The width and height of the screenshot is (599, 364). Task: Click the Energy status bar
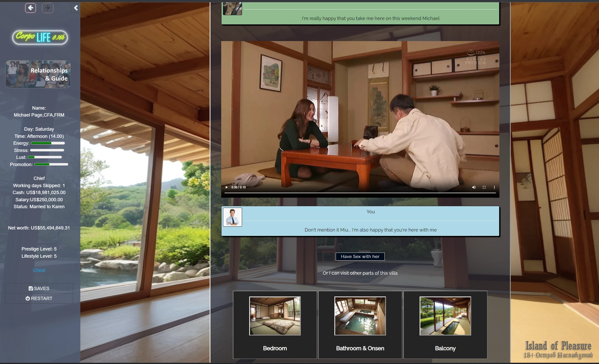click(48, 143)
